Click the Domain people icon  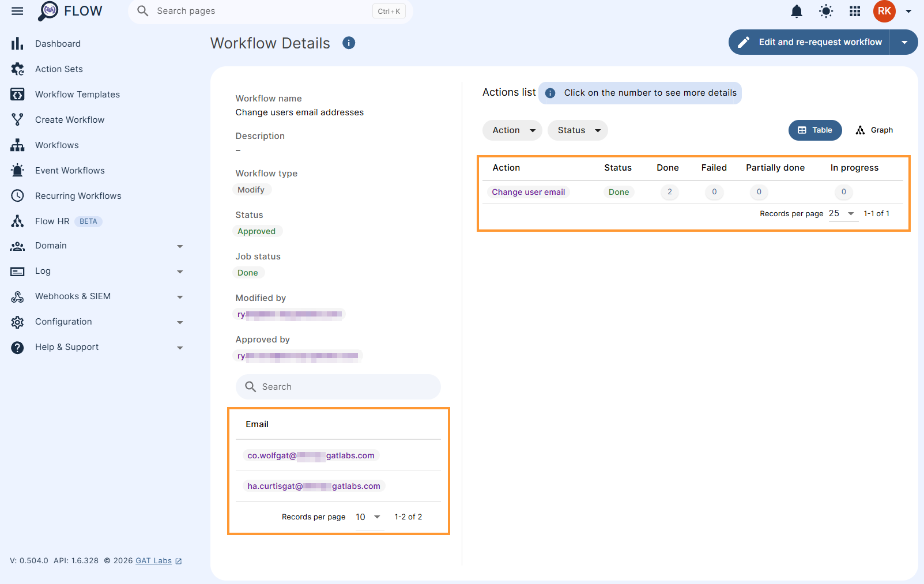point(17,246)
